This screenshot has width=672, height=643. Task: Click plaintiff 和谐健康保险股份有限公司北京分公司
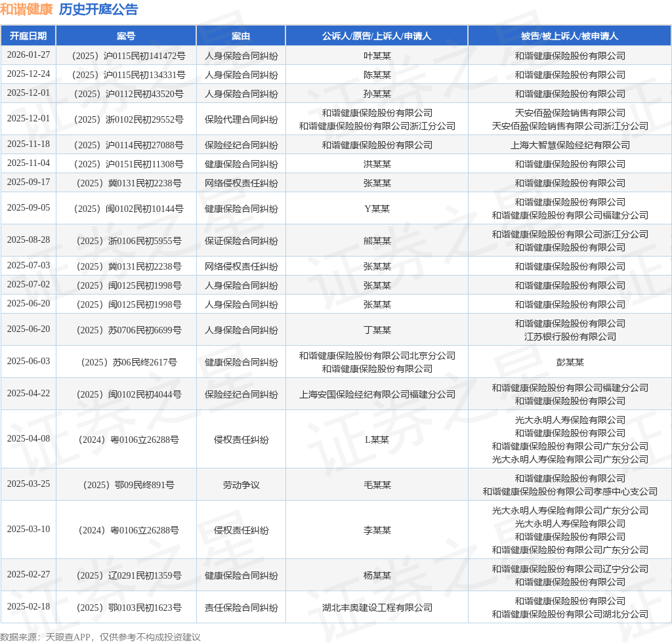(377, 356)
